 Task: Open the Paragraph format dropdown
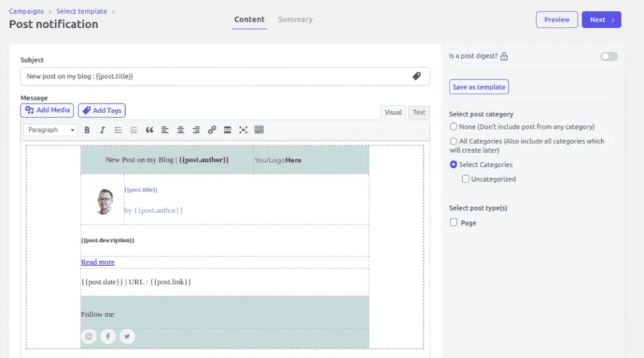tap(50, 130)
